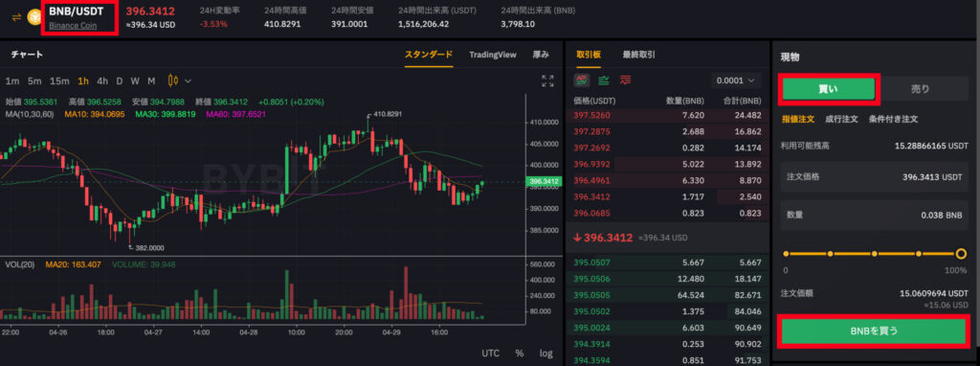980x366 pixels.
Task: Open the UTC timezone selector
Action: click(x=491, y=354)
